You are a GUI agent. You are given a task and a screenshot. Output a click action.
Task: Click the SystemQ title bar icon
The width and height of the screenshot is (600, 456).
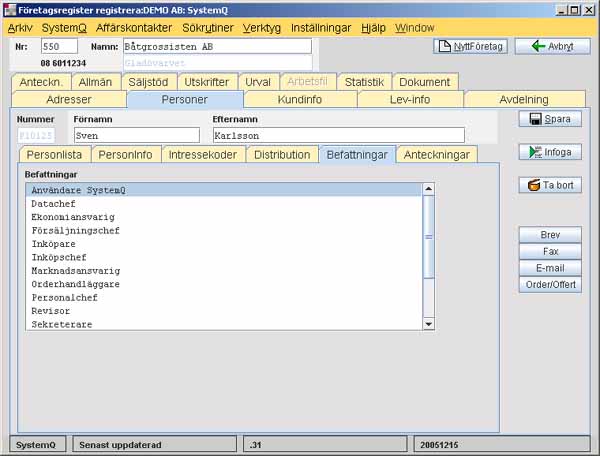coord(10,10)
